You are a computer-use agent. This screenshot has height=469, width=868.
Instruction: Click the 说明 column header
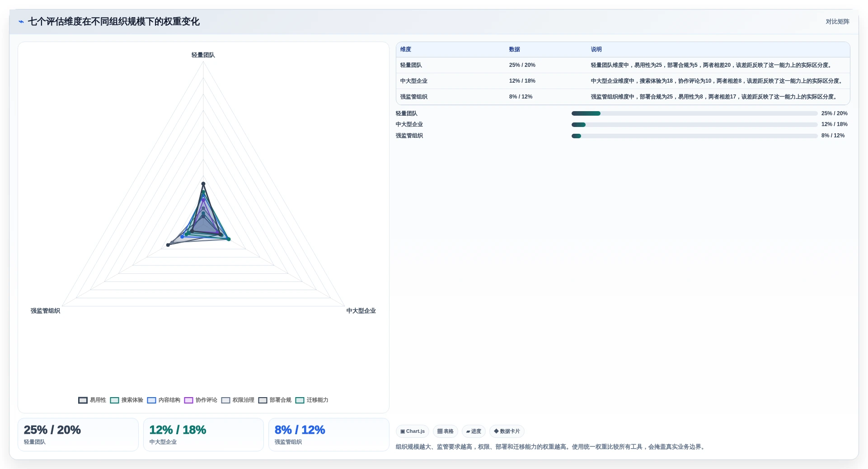(x=596, y=49)
